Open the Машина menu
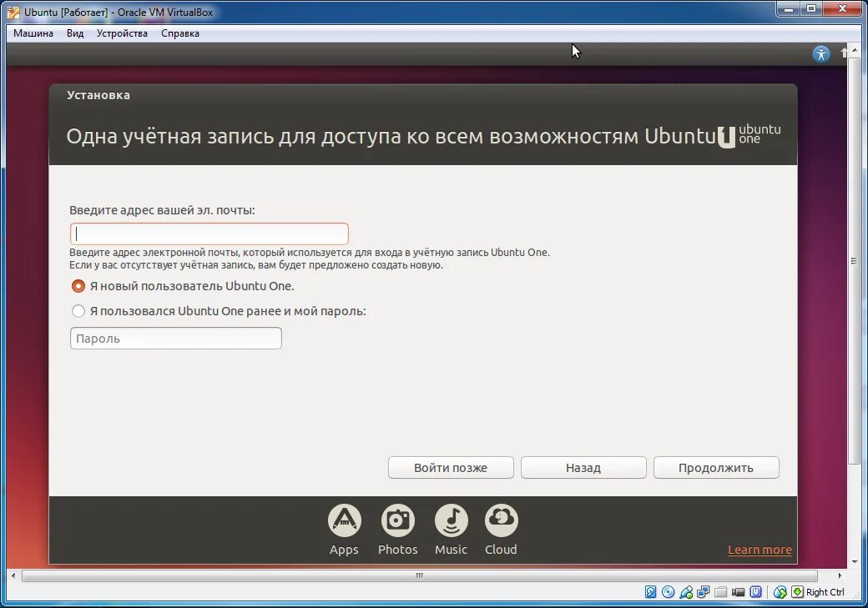Image resolution: width=868 pixels, height=608 pixels. [x=33, y=33]
